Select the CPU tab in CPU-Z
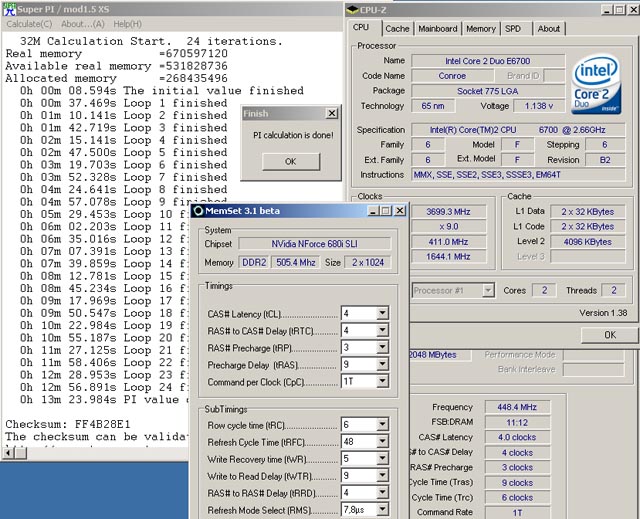Image resolution: width=640 pixels, height=519 pixels. point(361,27)
